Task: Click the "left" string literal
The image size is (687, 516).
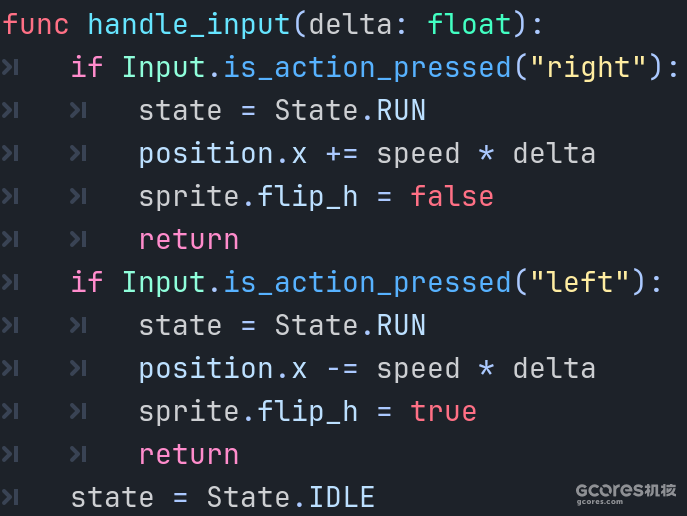Action: (x=579, y=282)
